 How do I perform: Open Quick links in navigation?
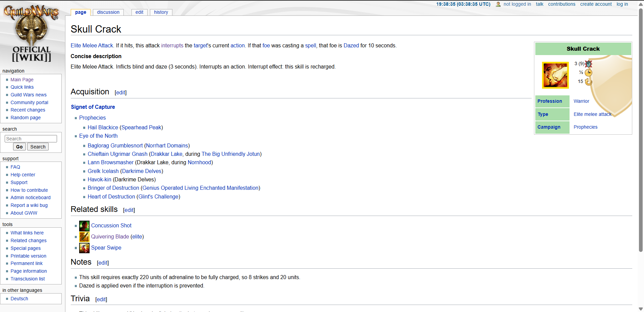(22, 87)
